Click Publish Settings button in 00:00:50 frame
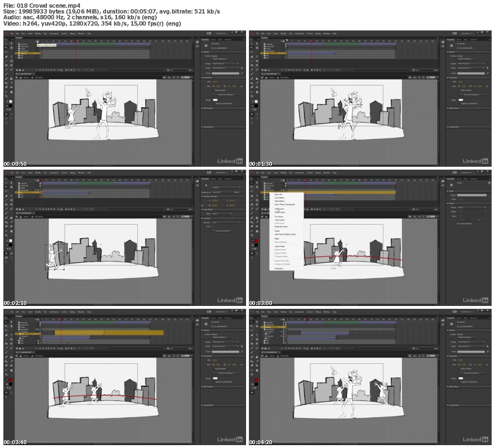The image size is (495, 448). pyautogui.click(x=220, y=59)
